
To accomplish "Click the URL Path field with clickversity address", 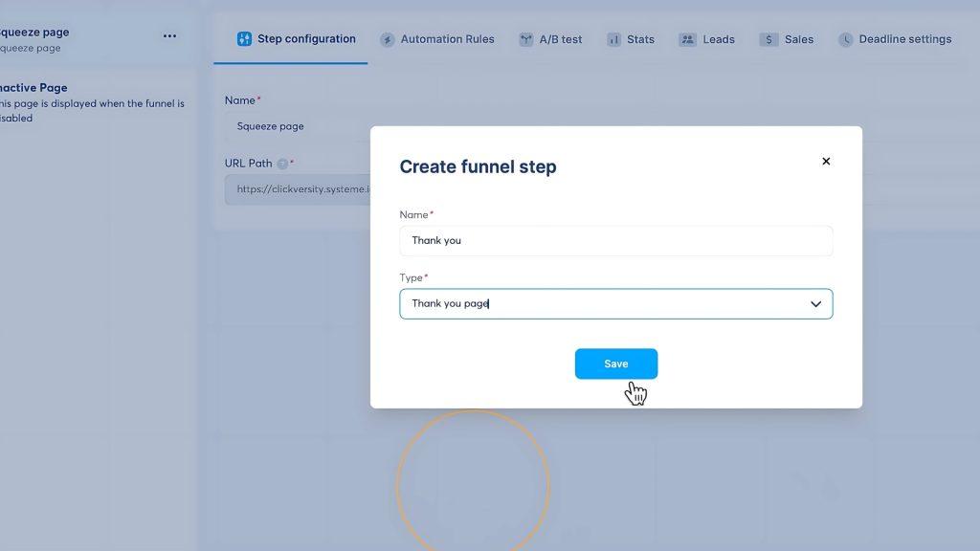I will click(x=298, y=189).
